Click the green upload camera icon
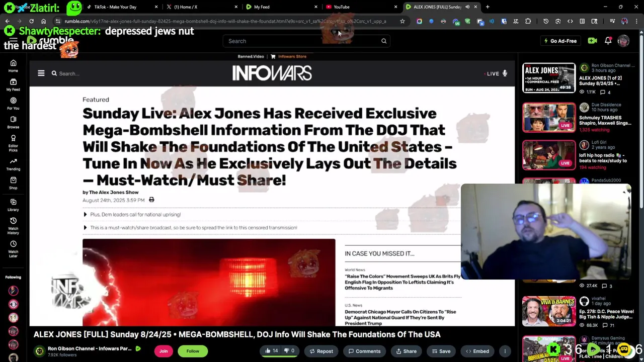Image resolution: width=644 pixels, height=362 pixels. (x=592, y=41)
